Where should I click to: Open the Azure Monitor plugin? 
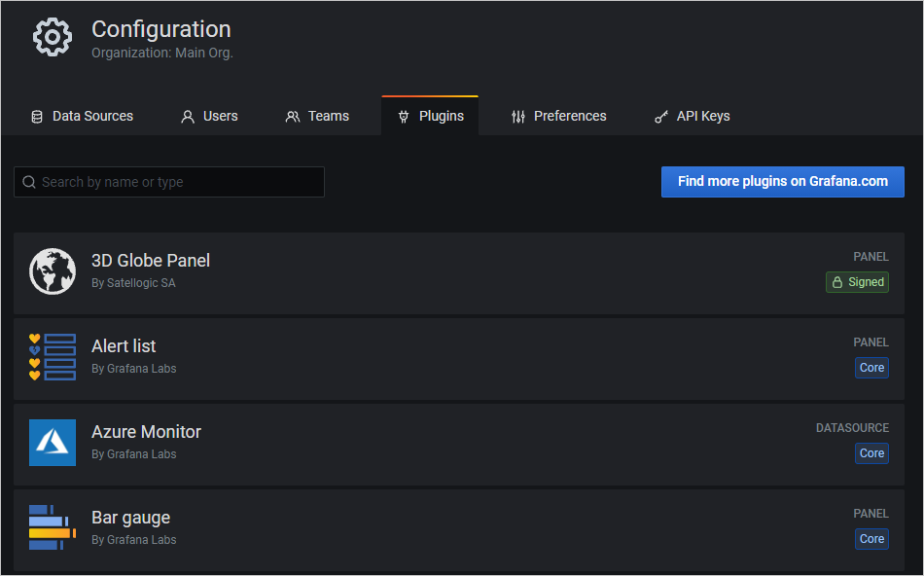click(459, 445)
